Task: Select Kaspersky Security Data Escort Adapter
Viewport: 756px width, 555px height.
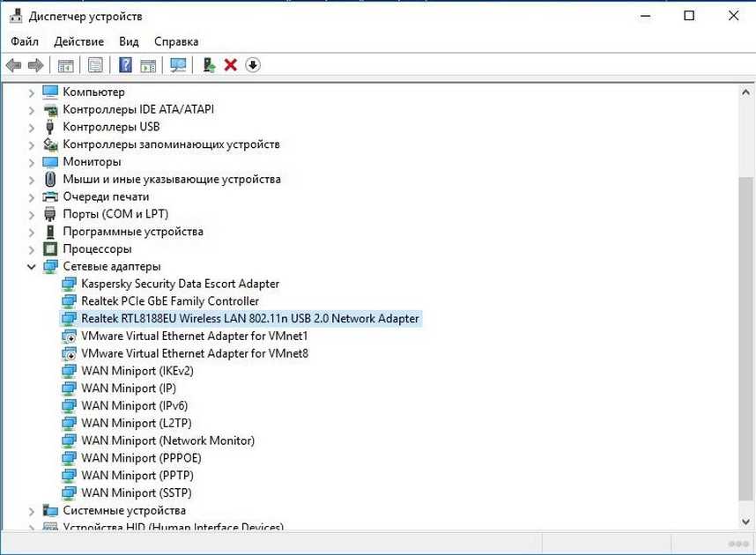Action: [x=180, y=284]
